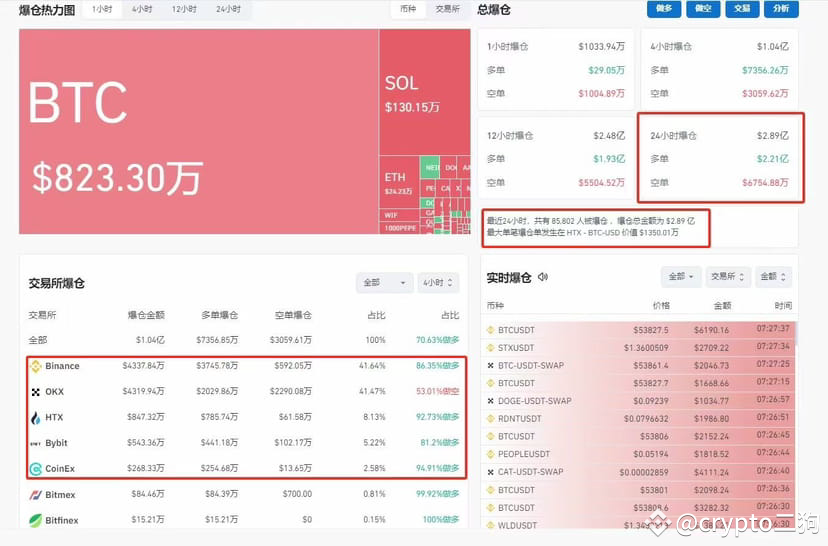Switch heatmap to 交易所 view
Image resolution: width=828 pixels, height=546 pixels.
pos(447,9)
